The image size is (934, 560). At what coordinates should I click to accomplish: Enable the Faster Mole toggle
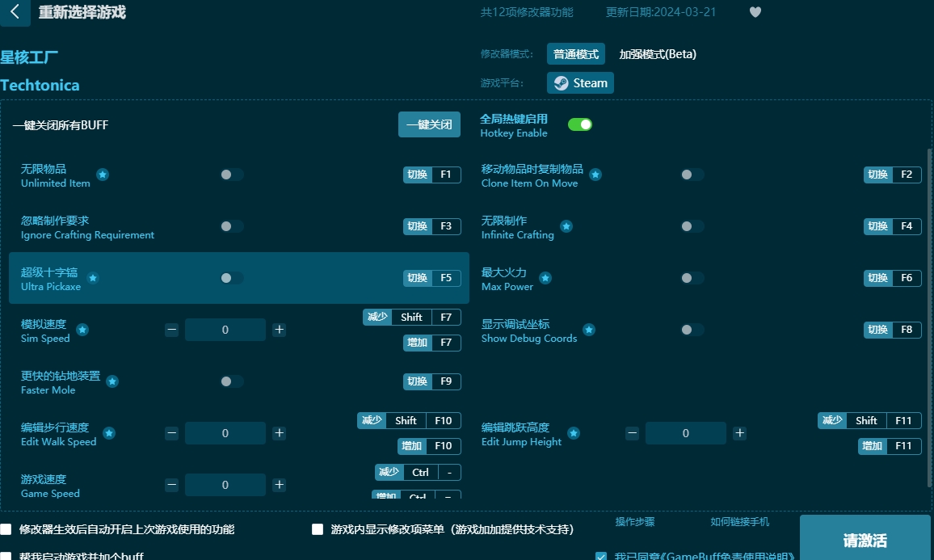point(231,382)
